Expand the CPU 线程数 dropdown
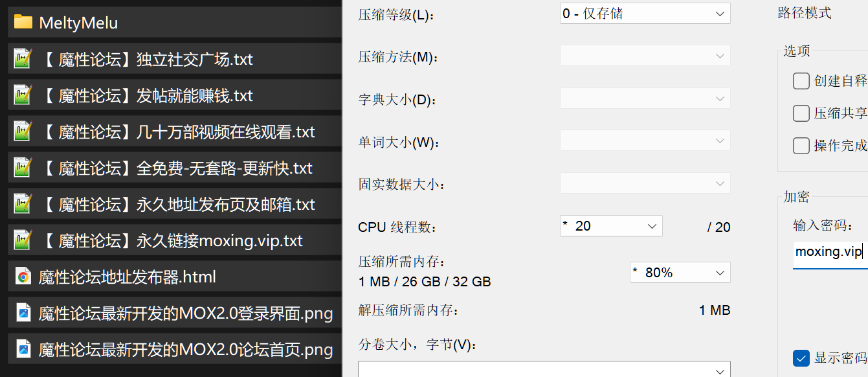Image resolution: width=868 pixels, height=377 pixels. click(x=611, y=225)
